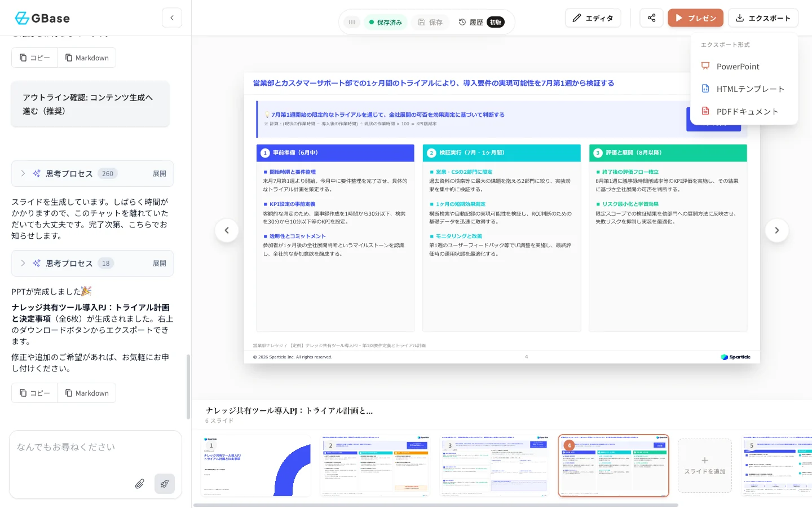Image resolution: width=812 pixels, height=508 pixels.
Task: Click 展開 beside 思考プロセス 18
Action: pyautogui.click(x=160, y=264)
